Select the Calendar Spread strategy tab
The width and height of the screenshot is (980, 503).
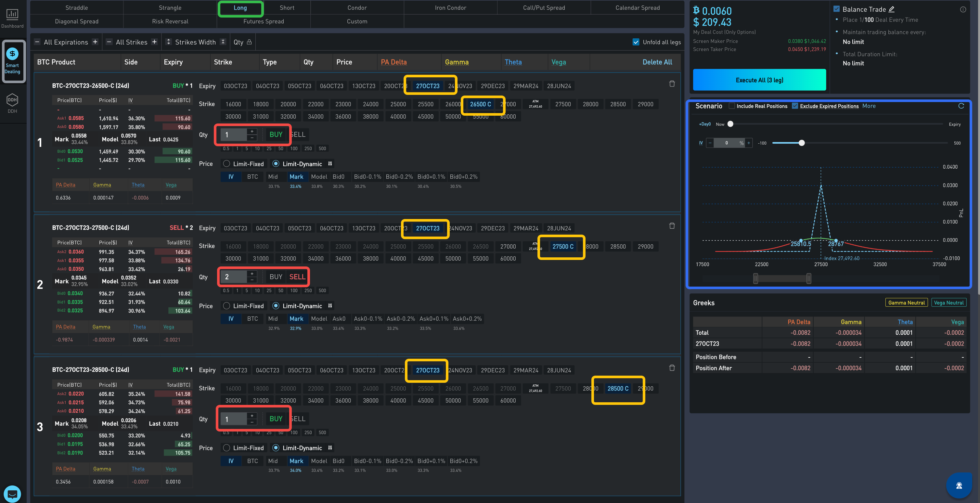tap(637, 7)
